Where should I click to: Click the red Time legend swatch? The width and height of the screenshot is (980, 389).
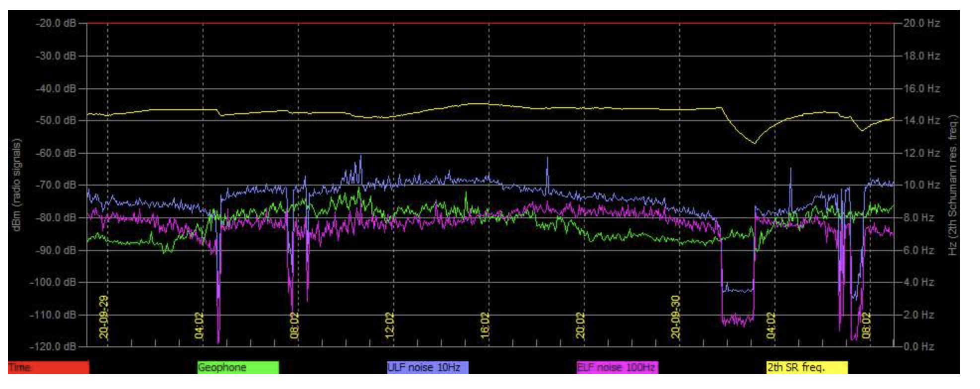(x=48, y=368)
